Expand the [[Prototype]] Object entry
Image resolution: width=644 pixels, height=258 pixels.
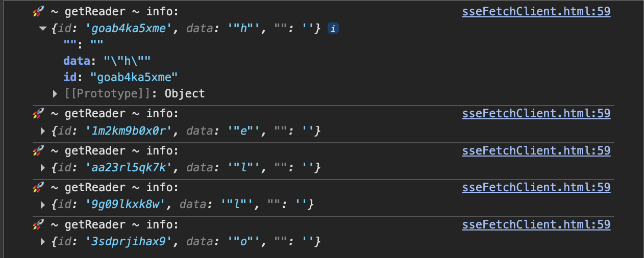[x=55, y=94]
